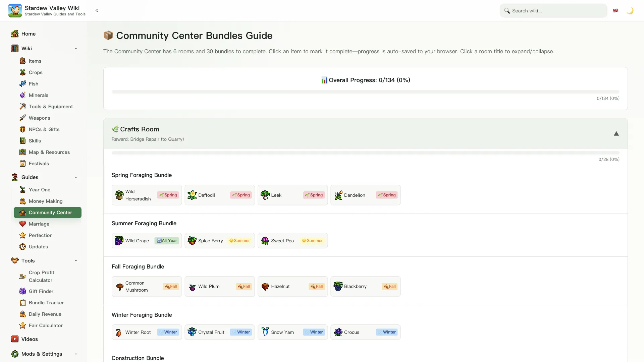Viewport: 644px width, 362px height.
Task: Expand the Mods & Settings section arrow
Action: (x=76, y=354)
